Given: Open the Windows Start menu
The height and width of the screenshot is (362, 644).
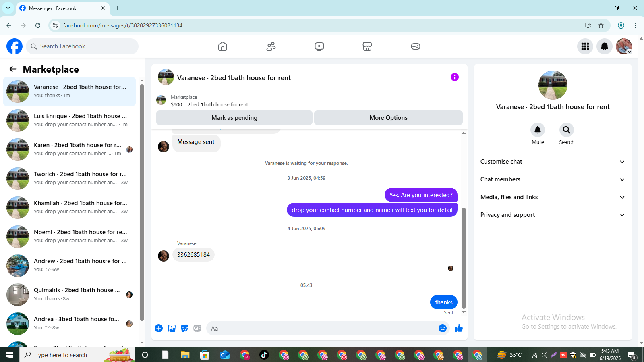Looking at the screenshot, I should click(x=10, y=355).
